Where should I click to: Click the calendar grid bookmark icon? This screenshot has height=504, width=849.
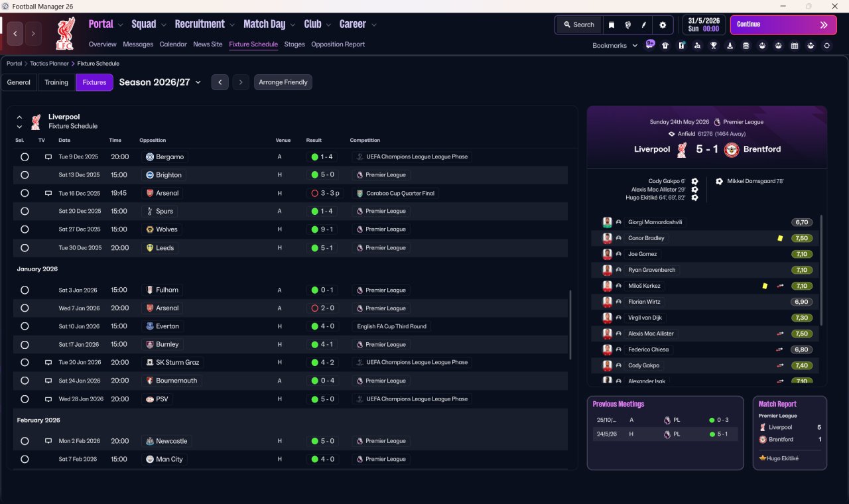[794, 46]
